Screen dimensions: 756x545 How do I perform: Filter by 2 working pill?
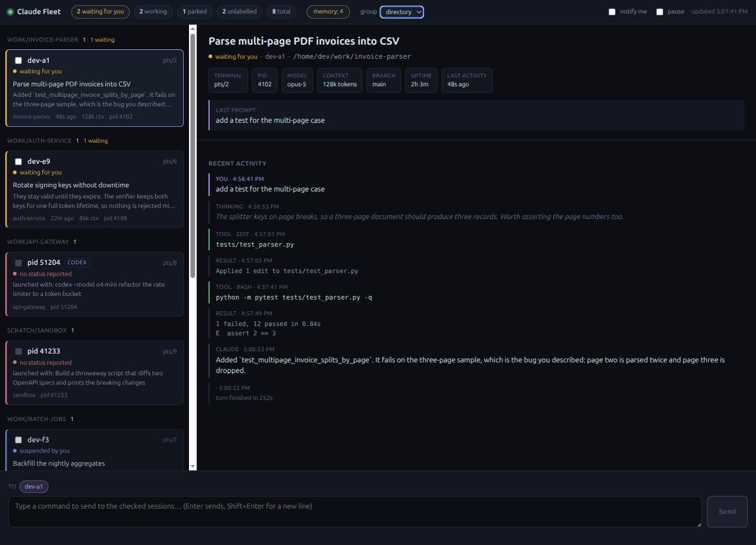153,12
